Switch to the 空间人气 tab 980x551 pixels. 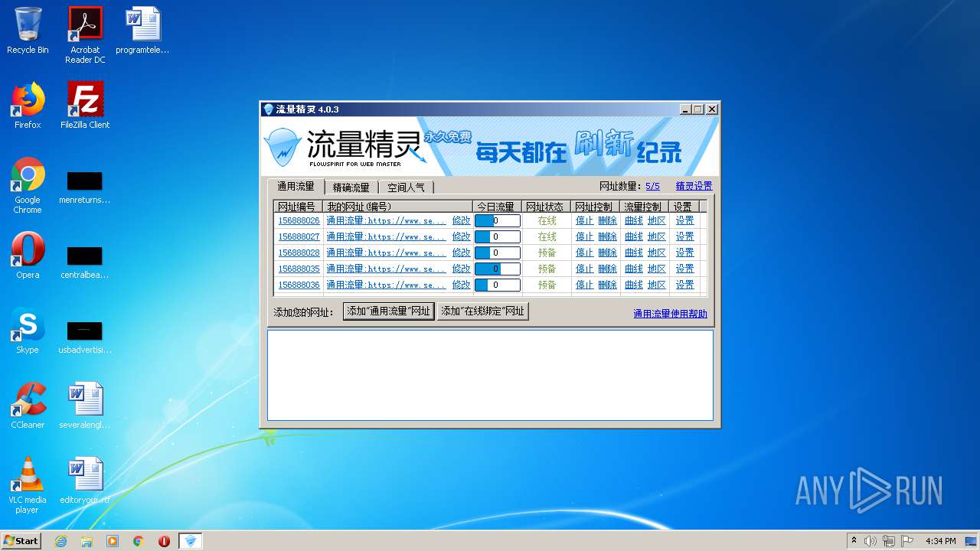click(406, 187)
